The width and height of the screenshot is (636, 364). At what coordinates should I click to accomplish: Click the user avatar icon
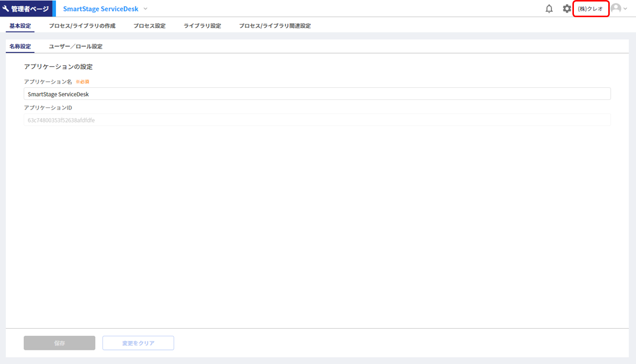click(616, 9)
